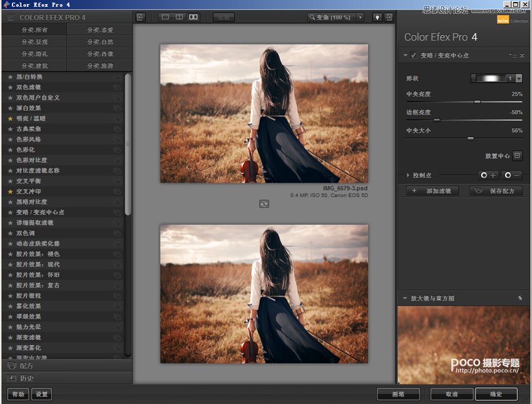The height and width of the screenshot is (404, 532).
Task: Expand the 控制点 control points section
Action: (x=409, y=175)
